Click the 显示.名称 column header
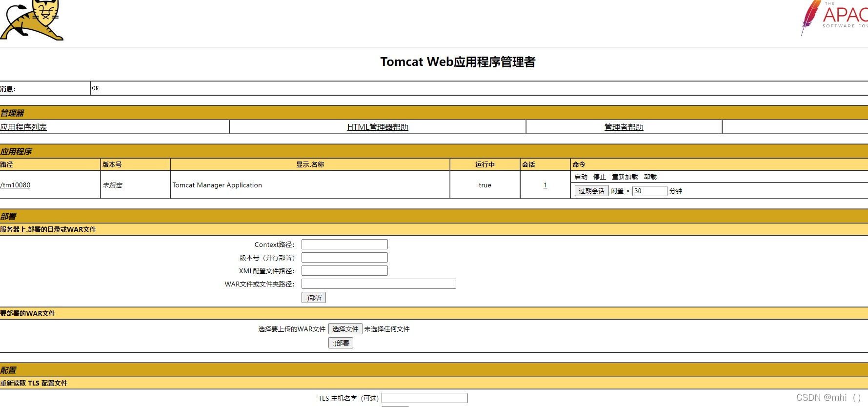The image size is (868, 407). pyautogui.click(x=310, y=164)
